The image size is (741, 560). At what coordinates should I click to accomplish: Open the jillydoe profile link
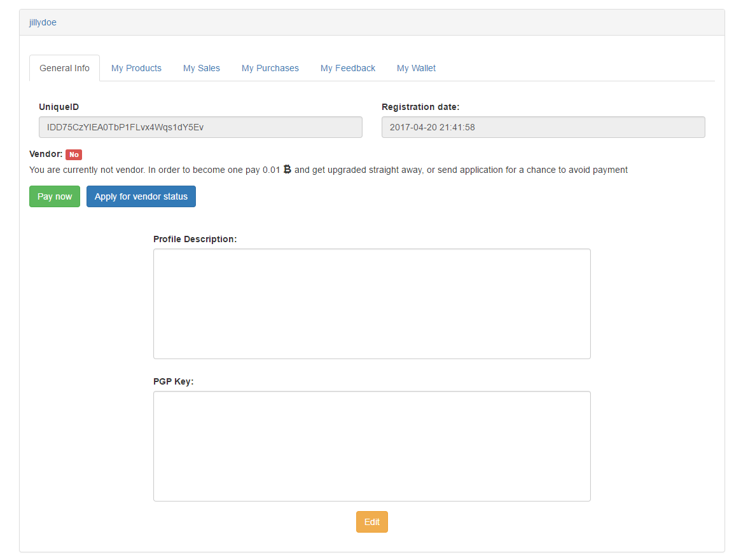(43, 22)
